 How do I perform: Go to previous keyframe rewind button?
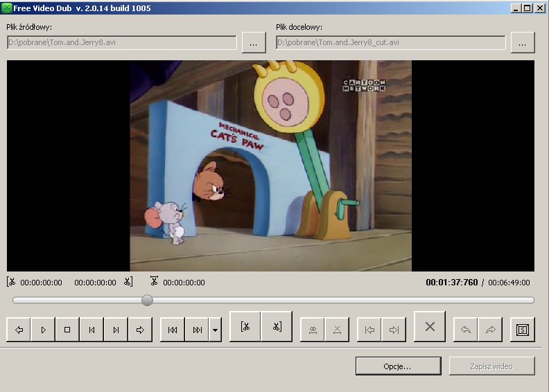coord(173,330)
